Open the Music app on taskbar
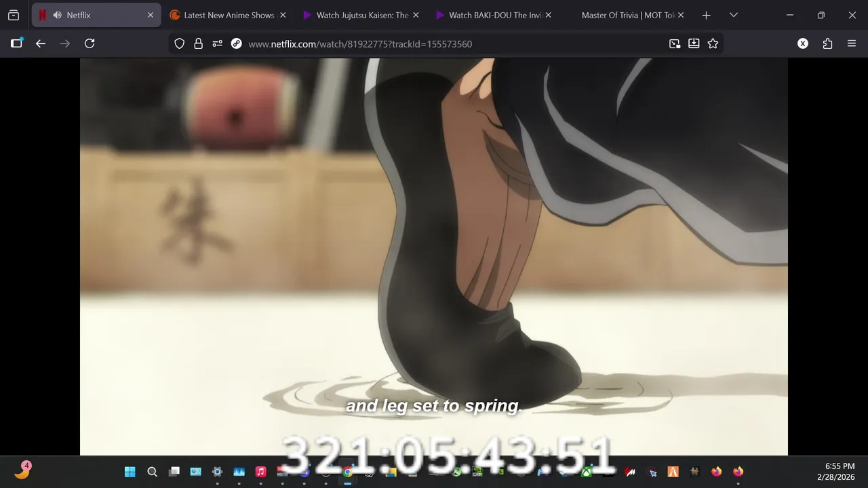 click(x=260, y=472)
